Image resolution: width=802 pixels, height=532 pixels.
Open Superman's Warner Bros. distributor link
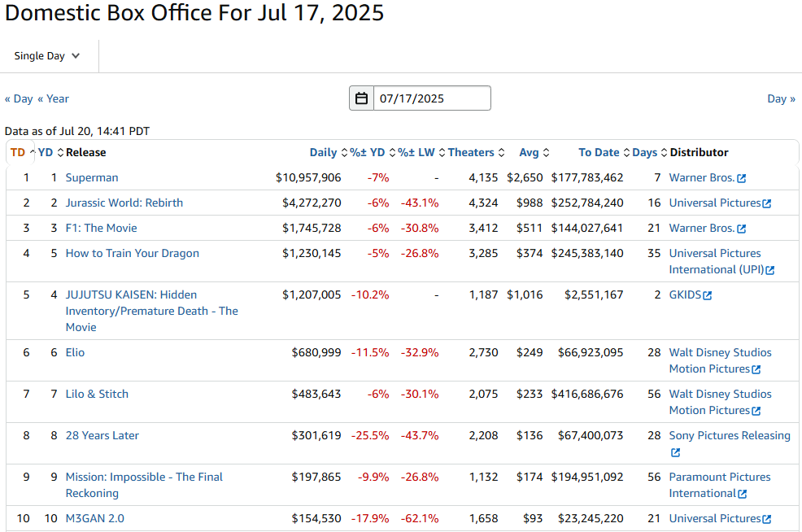click(x=702, y=177)
